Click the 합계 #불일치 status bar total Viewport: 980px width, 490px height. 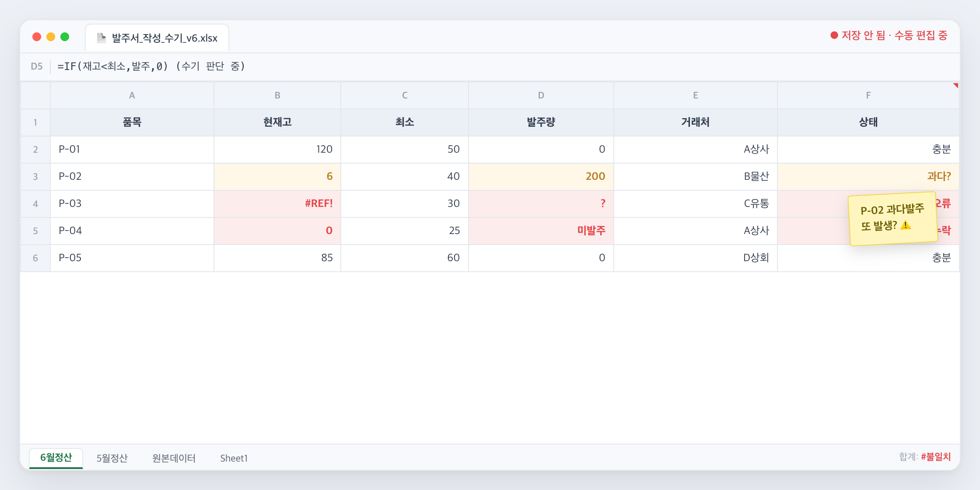[925, 457]
